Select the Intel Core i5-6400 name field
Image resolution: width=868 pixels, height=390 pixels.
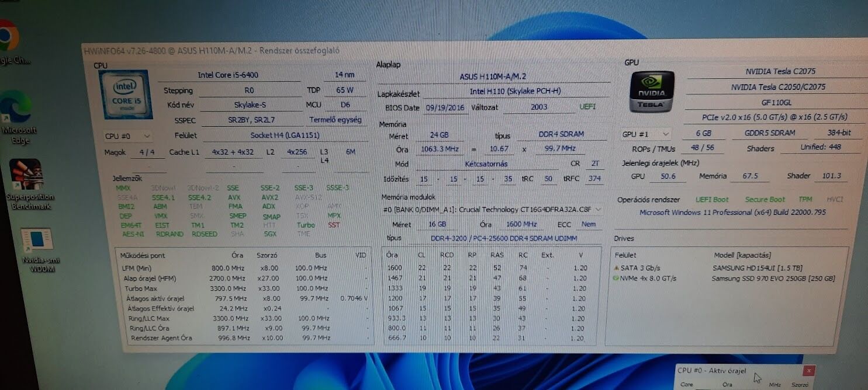228,75
